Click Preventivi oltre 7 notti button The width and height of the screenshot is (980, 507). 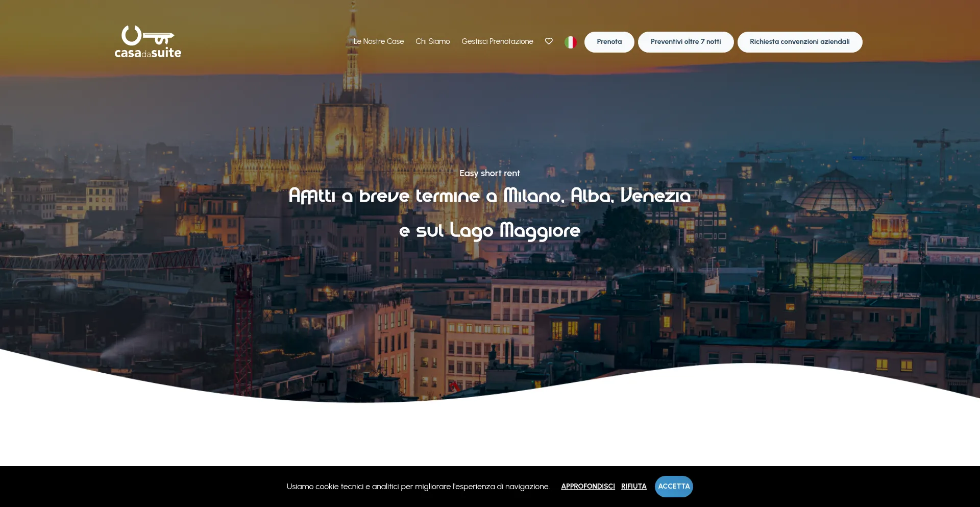(x=685, y=42)
